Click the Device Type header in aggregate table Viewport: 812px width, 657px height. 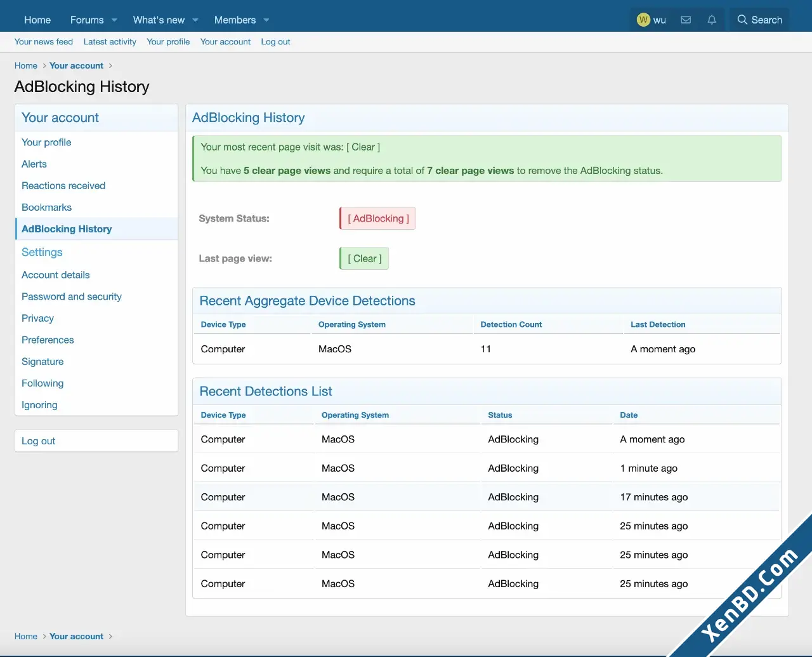click(x=223, y=324)
